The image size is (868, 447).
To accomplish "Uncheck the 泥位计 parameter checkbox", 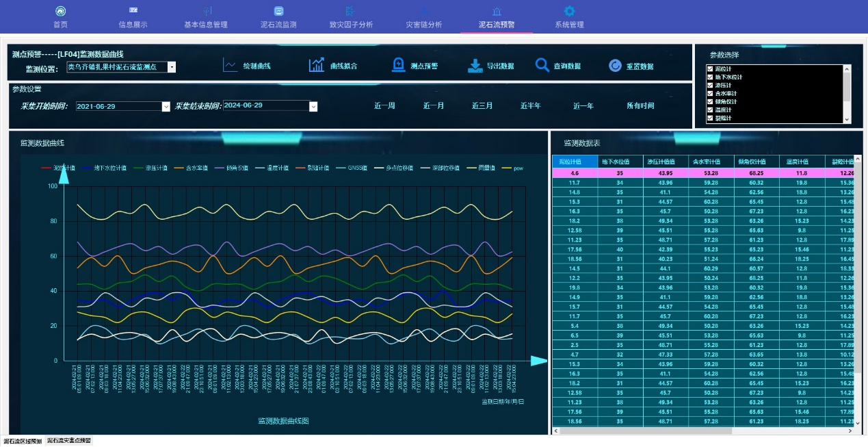I will point(710,69).
